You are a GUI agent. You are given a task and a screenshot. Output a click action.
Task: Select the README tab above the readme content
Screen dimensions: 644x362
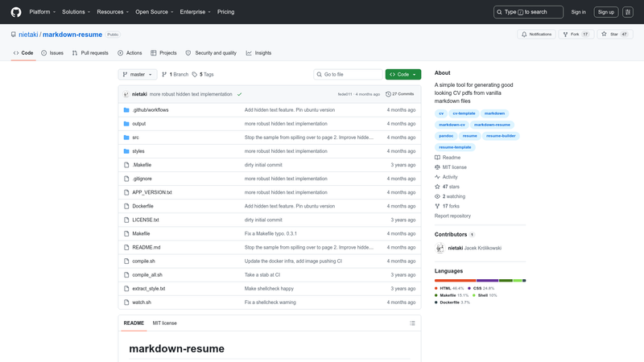coord(134,323)
